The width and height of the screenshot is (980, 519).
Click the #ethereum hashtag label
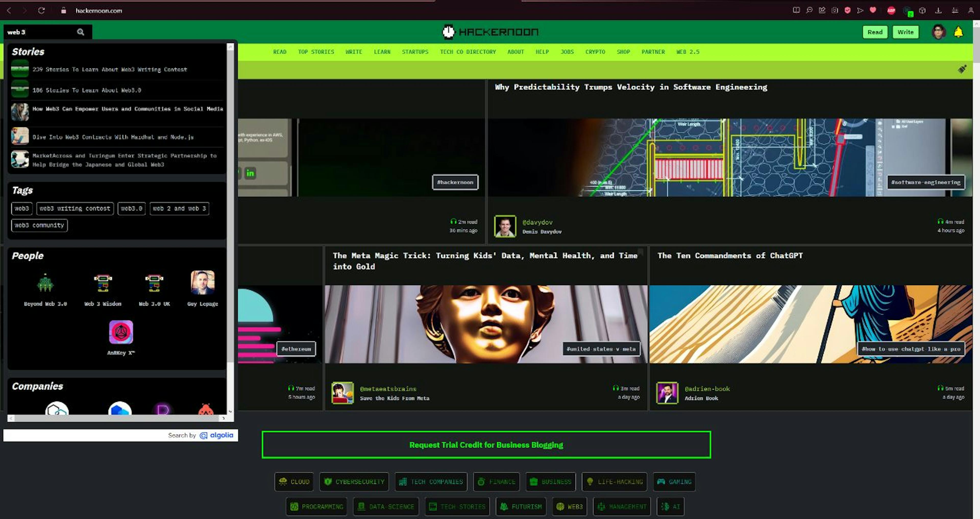pyautogui.click(x=296, y=349)
